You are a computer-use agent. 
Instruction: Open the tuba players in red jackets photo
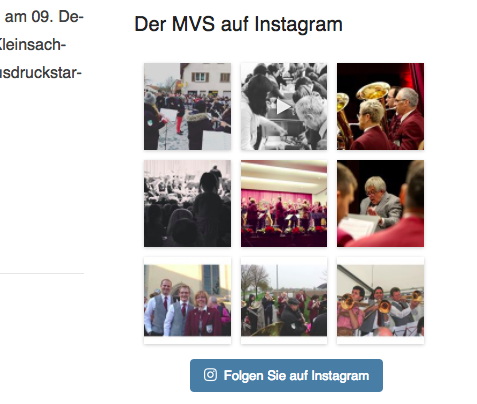[380, 106]
